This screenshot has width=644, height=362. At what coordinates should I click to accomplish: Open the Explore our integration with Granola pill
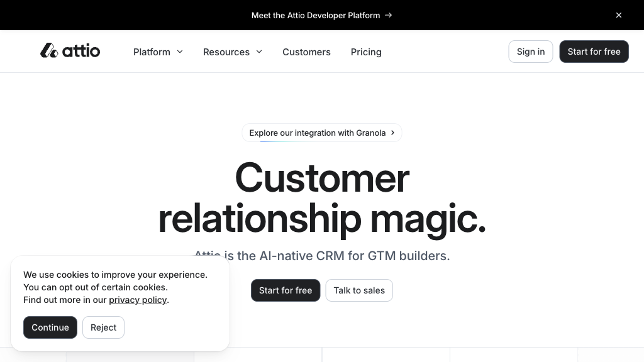tap(317, 133)
